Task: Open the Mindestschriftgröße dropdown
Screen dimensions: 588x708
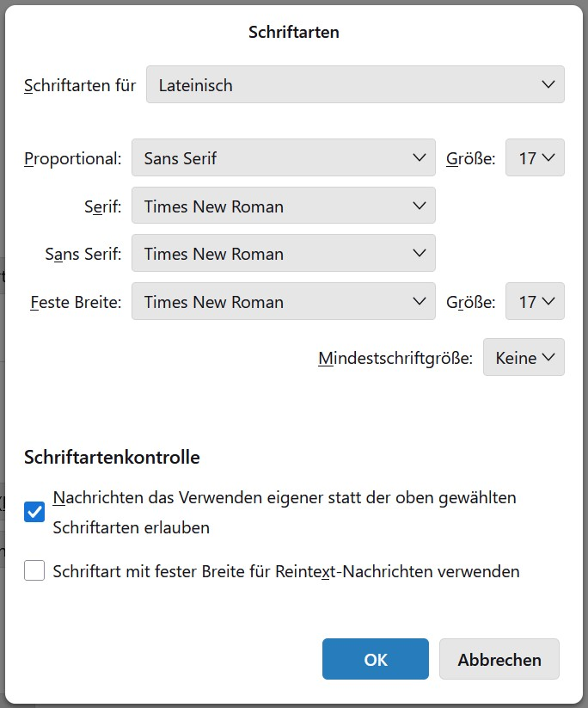Action: click(x=524, y=358)
